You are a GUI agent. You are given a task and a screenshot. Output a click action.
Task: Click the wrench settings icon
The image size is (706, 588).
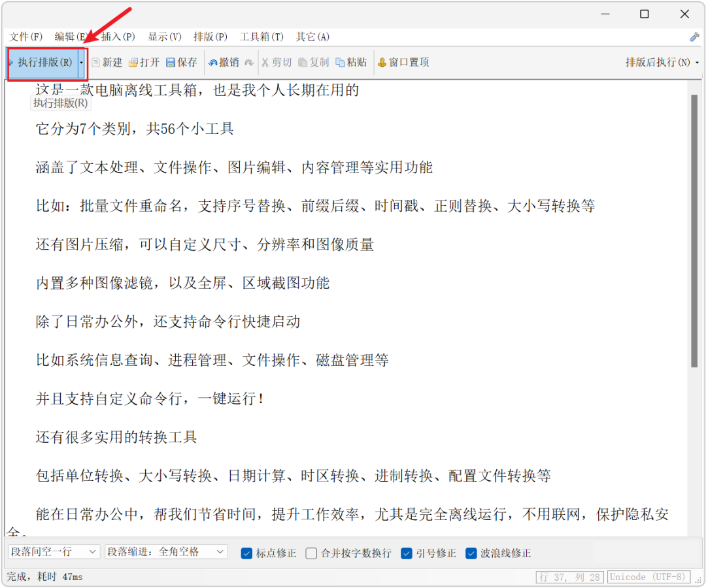coord(694,37)
